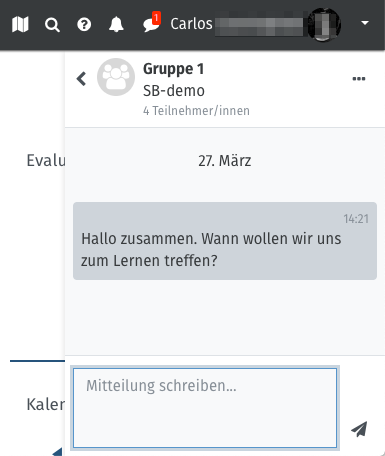This screenshot has width=385, height=456.
Task: Click the Gruppe 1 group avatar icon
Action: tap(116, 77)
